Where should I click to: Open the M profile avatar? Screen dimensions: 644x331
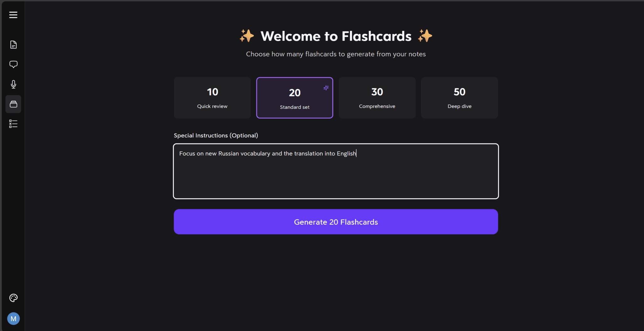(x=13, y=318)
